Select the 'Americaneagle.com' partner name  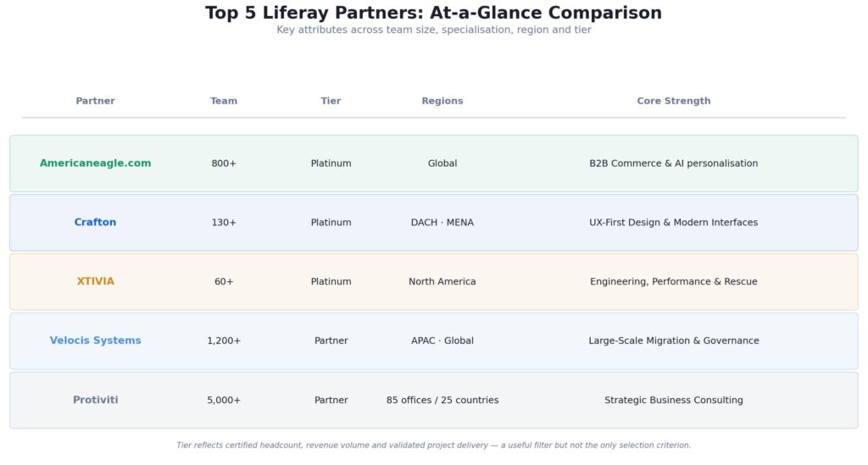pyautogui.click(x=95, y=163)
